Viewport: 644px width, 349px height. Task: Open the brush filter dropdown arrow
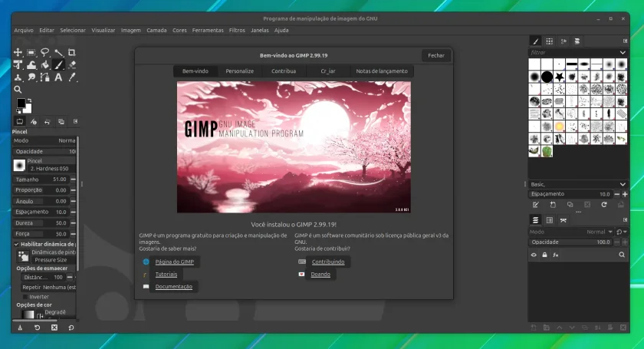pos(623,53)
